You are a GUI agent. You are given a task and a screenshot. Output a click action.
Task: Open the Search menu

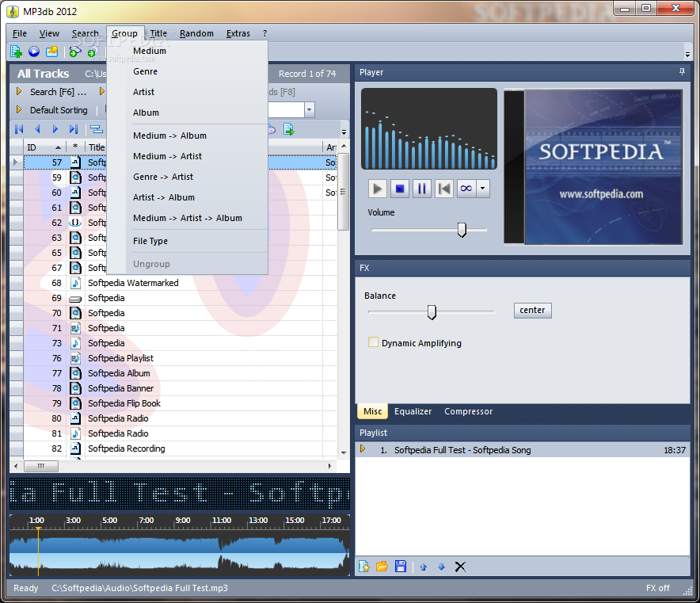[86, 33]
